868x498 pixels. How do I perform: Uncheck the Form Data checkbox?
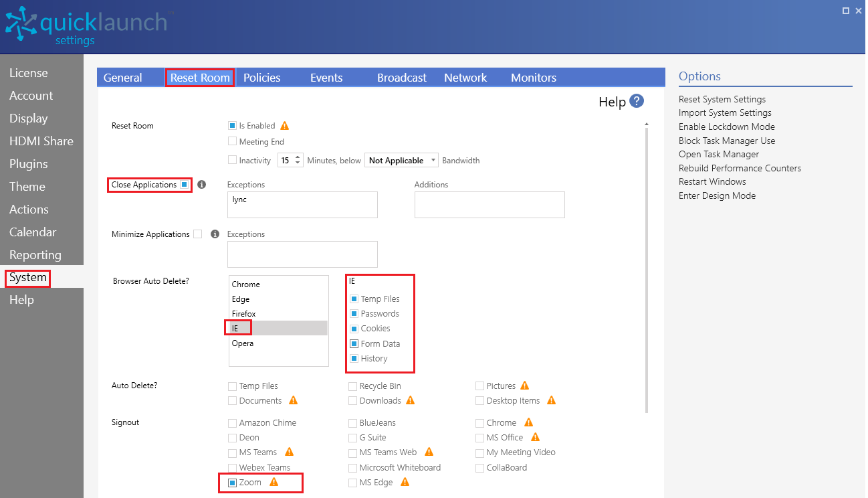(354, 343)
